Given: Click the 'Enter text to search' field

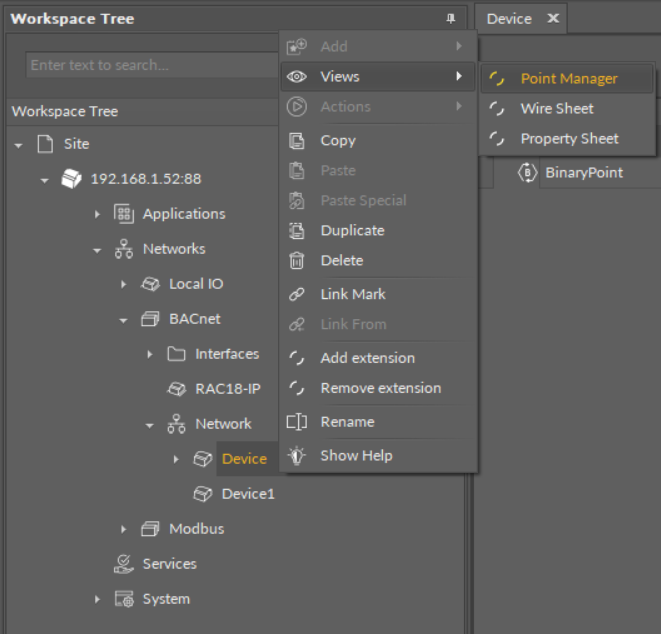Looking at the screenshot, I should click(x=150, y=66).
